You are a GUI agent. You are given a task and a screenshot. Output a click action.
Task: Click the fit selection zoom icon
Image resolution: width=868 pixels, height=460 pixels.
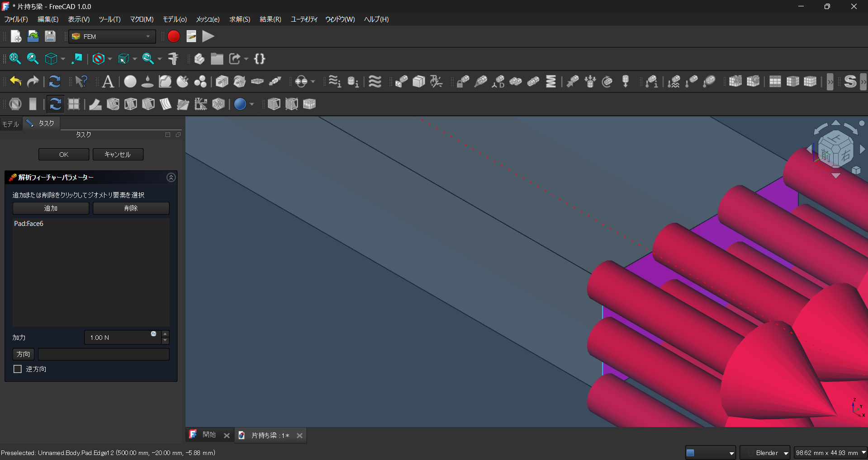tap(33, 59)
